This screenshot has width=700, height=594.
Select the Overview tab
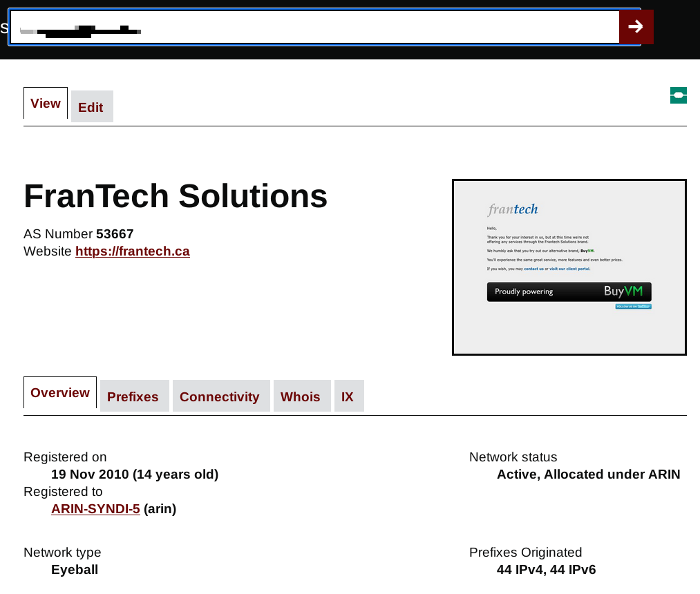(x=60, y=393)
